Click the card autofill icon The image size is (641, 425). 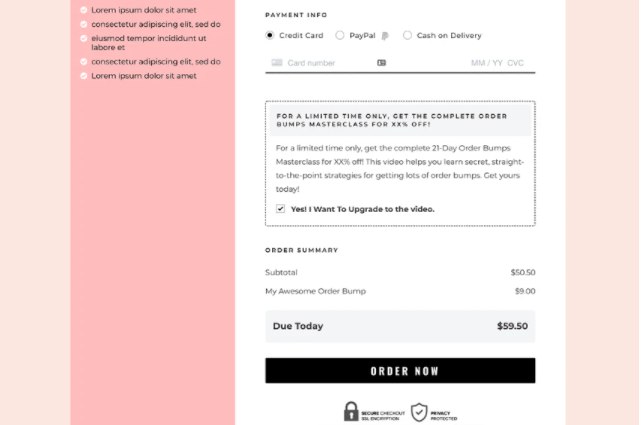pyautogui.click(x=381, y=62)
